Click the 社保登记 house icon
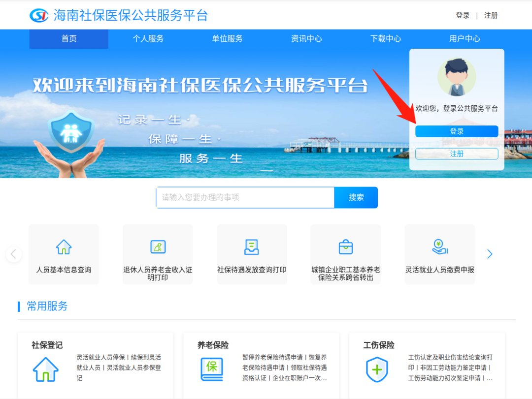This screenshot has width=532, height=399. 45,369
